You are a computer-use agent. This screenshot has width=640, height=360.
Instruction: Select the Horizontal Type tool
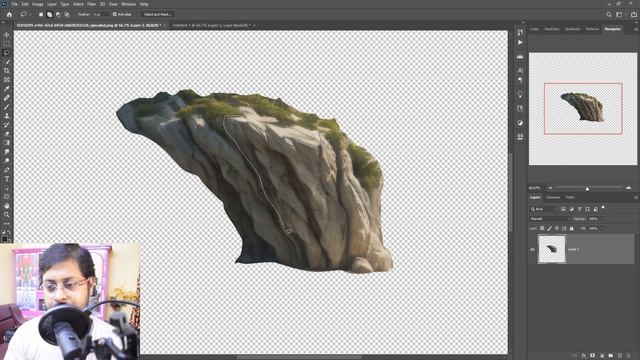click(x=7, y=179)
